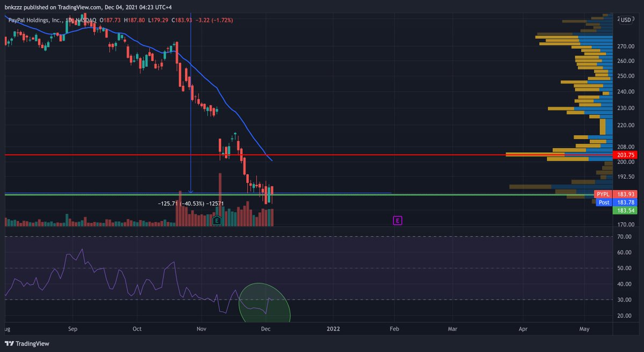Image resolution: width=644 pixels, height=352 pixels.
Task: Click the green earnings E icon
Action: pyautogui.click(x=217, y=220)
